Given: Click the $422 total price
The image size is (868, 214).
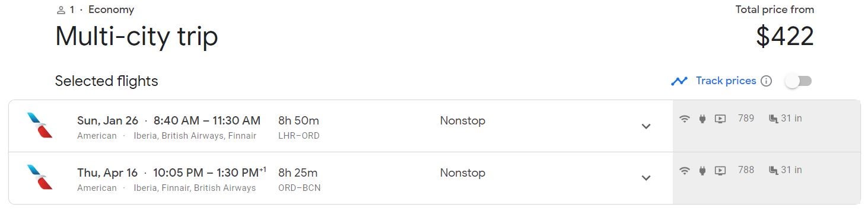Looking at the screenshot, I should [x=784, y=36].
